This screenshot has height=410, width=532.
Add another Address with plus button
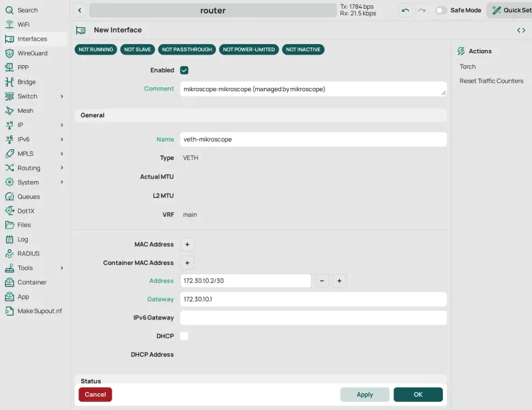coord(339,281)
